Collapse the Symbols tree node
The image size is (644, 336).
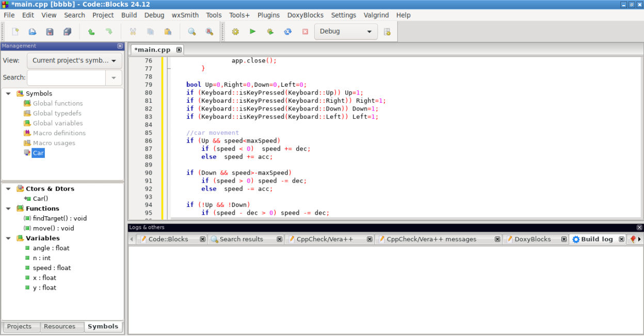(x=9, y=93)
